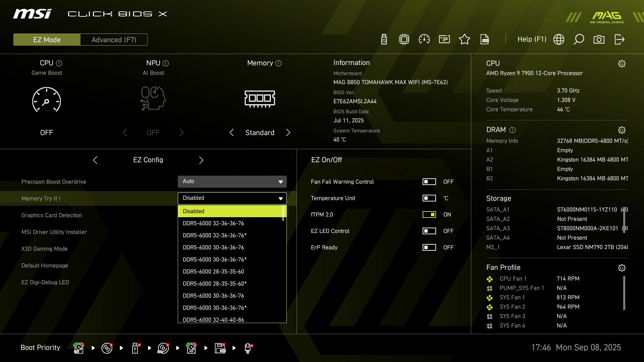
Task: Take a BIOS screenshot with the camera icon
Action: coord(599,39)
